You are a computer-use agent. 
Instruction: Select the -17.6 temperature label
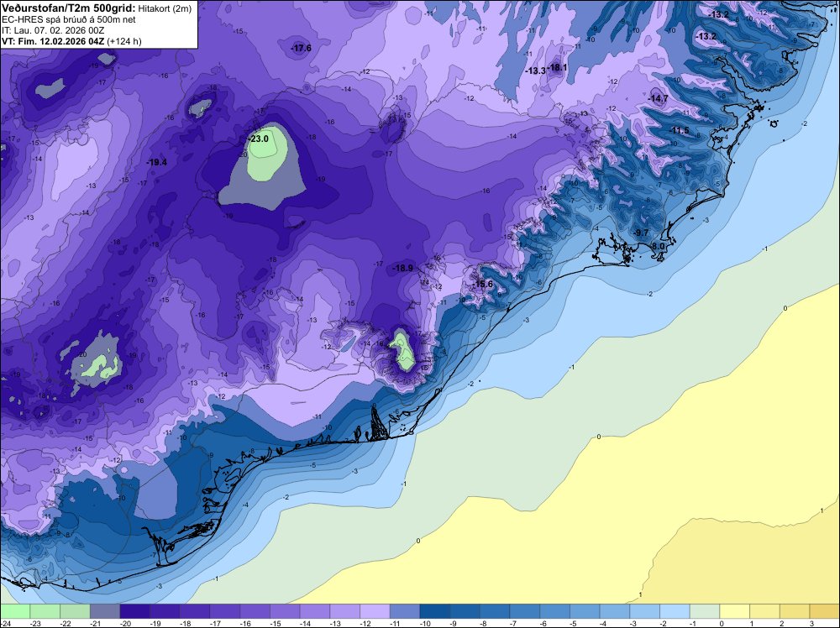(x=301, y=48)
